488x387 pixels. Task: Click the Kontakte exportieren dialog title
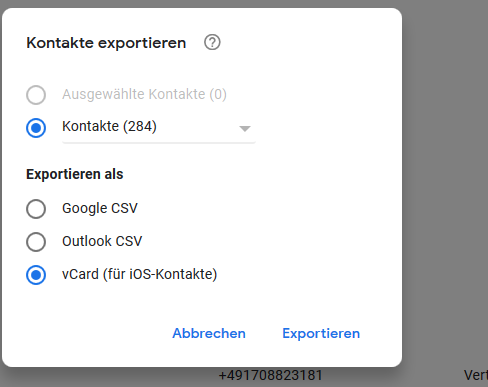106,43
